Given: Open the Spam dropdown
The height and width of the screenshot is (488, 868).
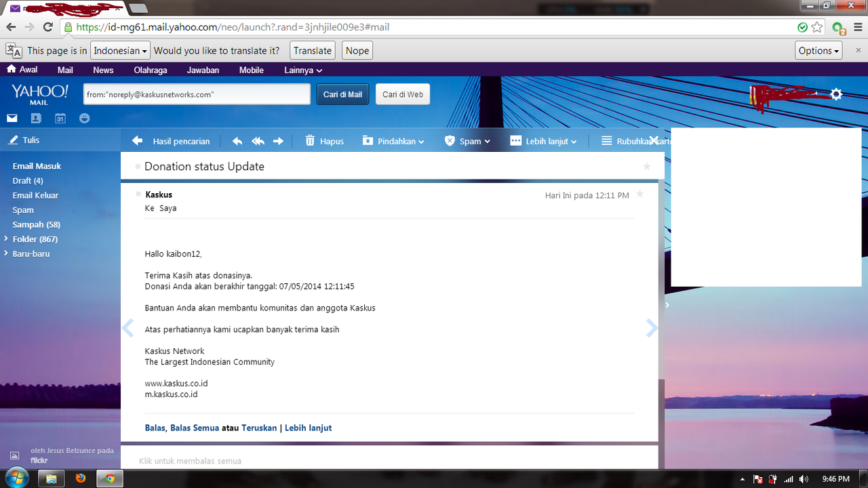Looking at the screenshot, I should tap(467, 141).
